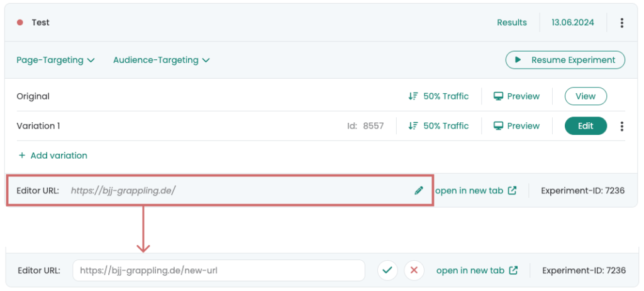Click the https://bjj-grappling.de/ URL text
644x291 pixels.
(x=123, y=191)
